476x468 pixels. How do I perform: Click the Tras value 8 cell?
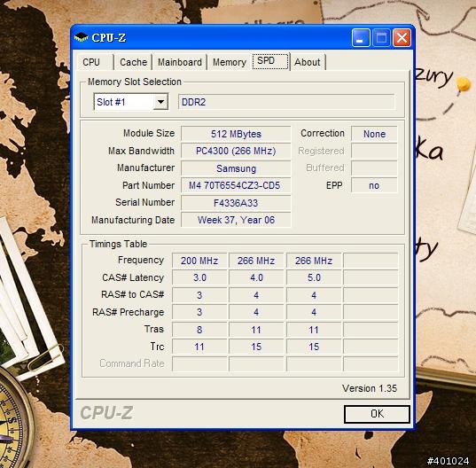[199, 330]
